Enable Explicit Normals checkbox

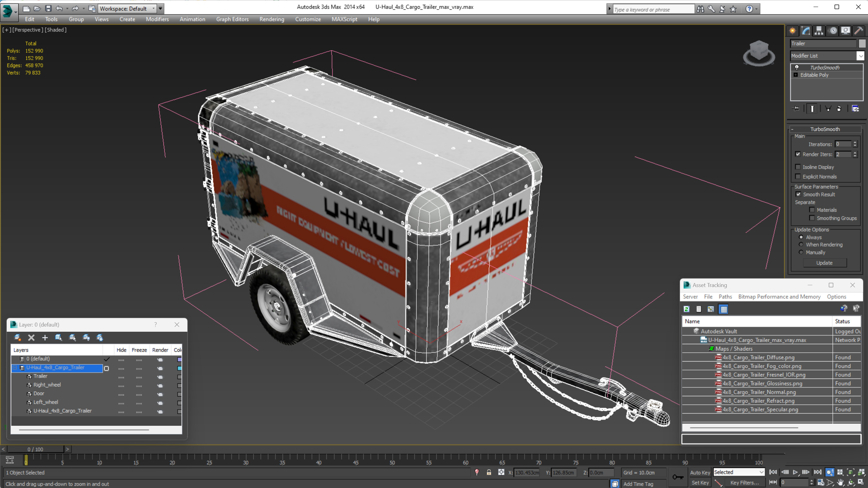pyautogui.click(x=798, y=176)
